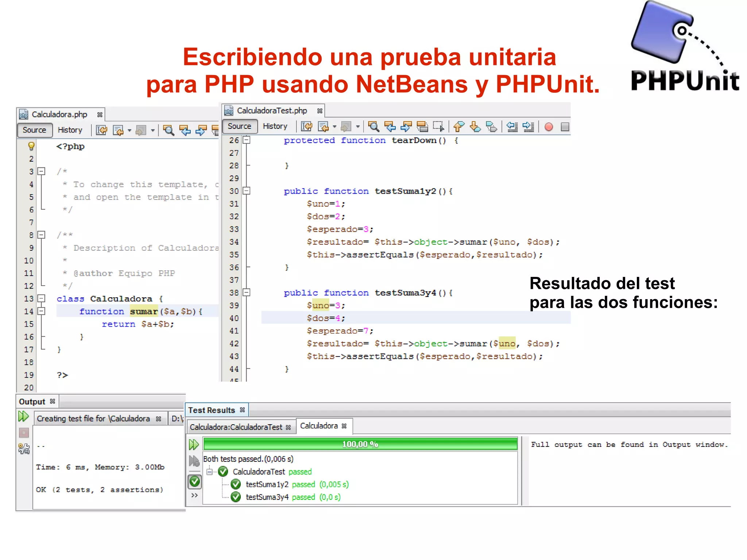Collapse testSuma1y2 fold at line 30

247,191
